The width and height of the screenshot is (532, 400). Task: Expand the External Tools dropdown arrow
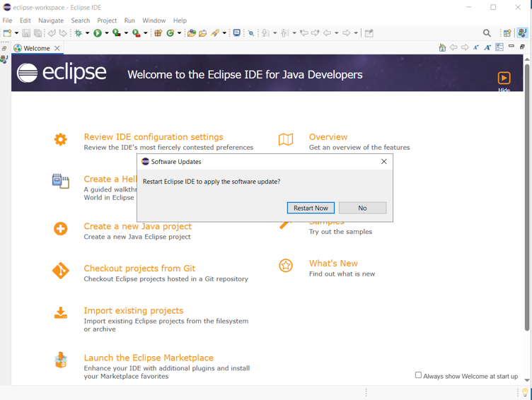coord(145,33)
